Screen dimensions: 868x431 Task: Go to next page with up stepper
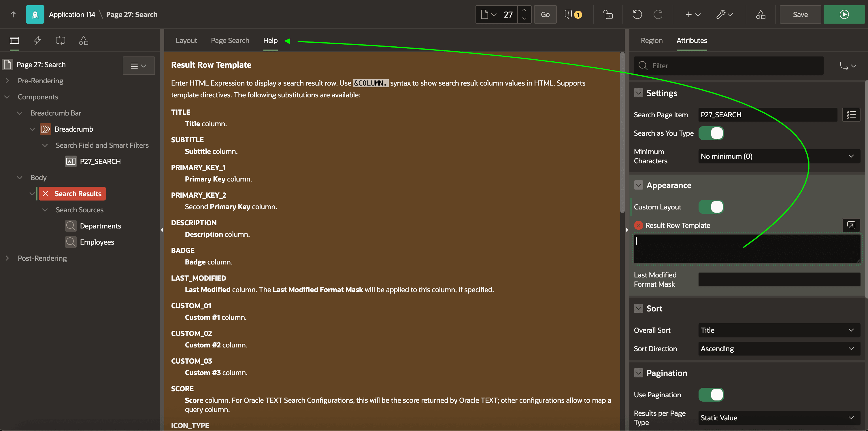tap(524, 10)
